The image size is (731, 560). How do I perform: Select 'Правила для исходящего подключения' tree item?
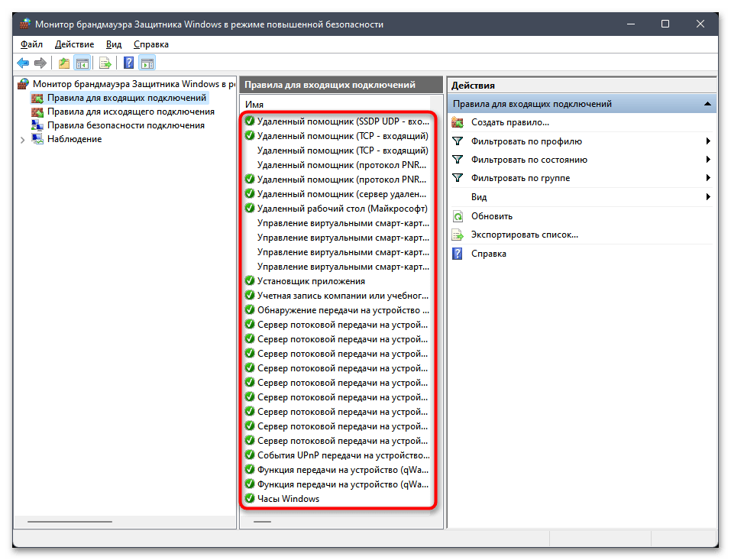(119, 112)
